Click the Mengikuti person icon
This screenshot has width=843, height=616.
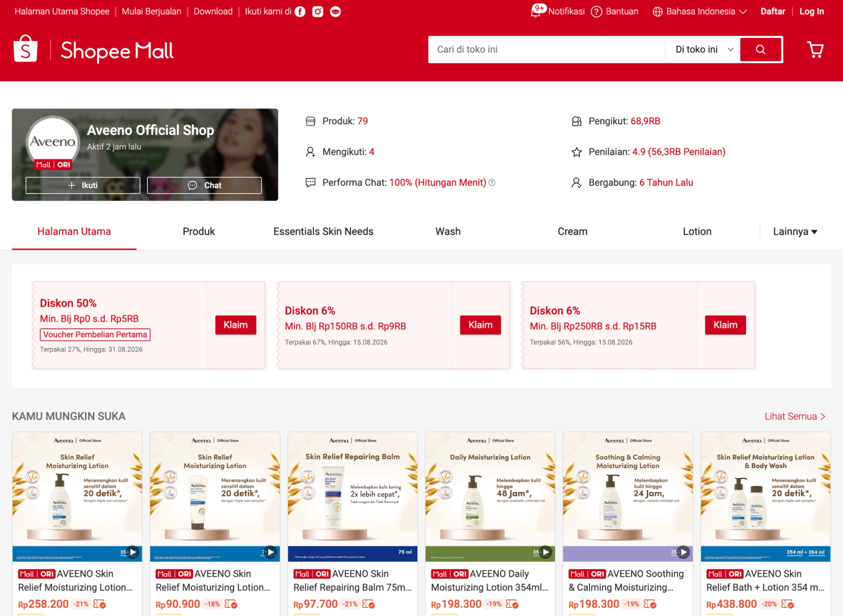point(311,152)
